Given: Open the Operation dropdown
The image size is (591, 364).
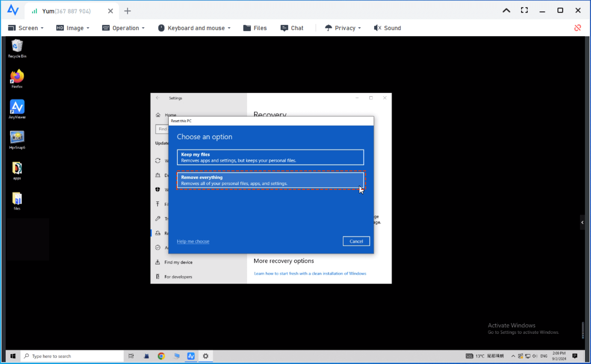Looking at the screenshot, I should coord(124,28).
